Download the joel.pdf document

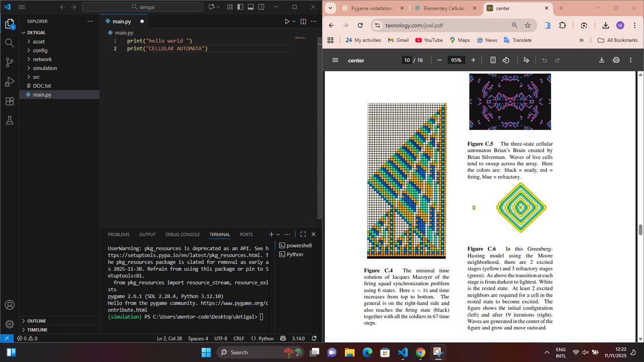pos(602,60)
